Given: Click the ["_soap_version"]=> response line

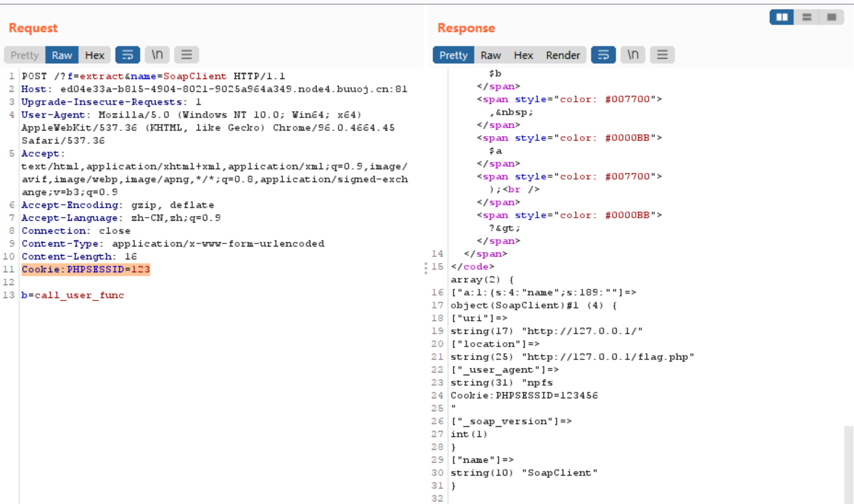Looking at the screenshot, I should click(x=511, y=421).
